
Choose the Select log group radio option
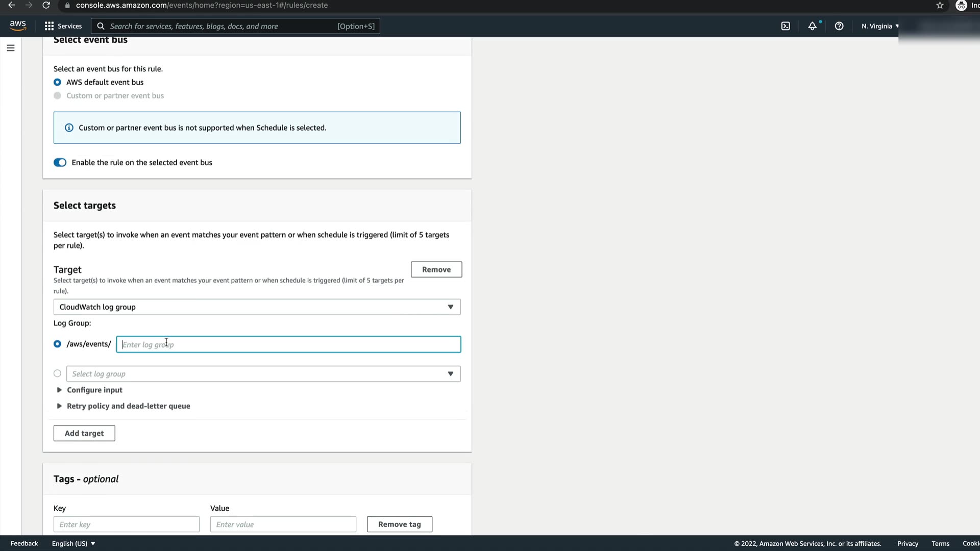click(57, 373)
